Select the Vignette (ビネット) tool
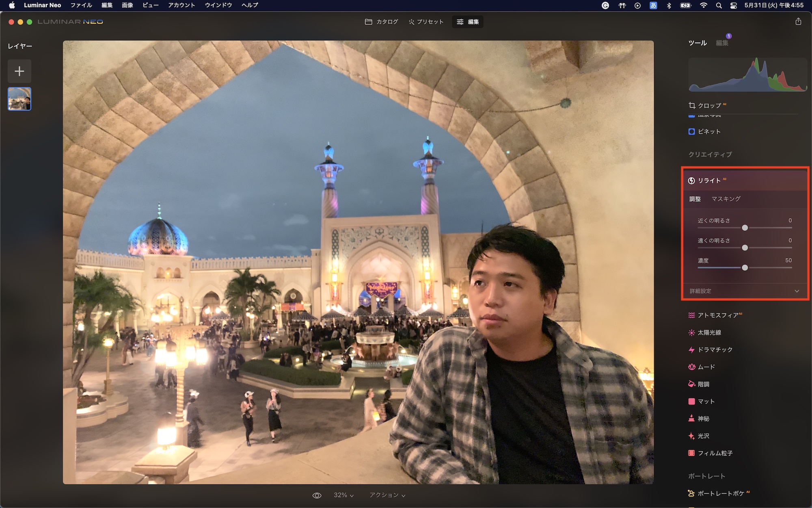Image resolution: width=812 pixels, height=508 pixels. click(x=708, y=132)
